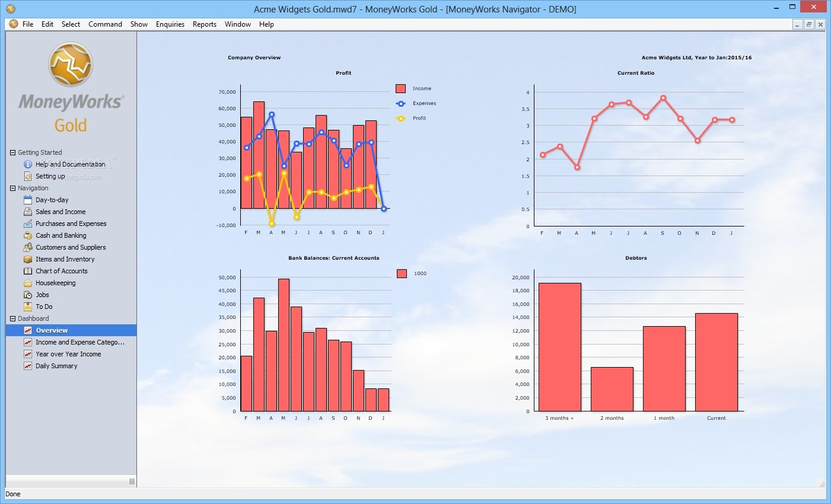
Task: Click the 2 months debtors bar
Action: [612, 389]
